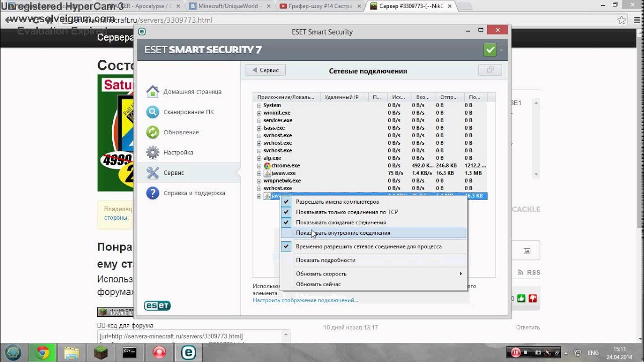
Task: Choose Показать подробности from context menu
Action: point(373,260)
